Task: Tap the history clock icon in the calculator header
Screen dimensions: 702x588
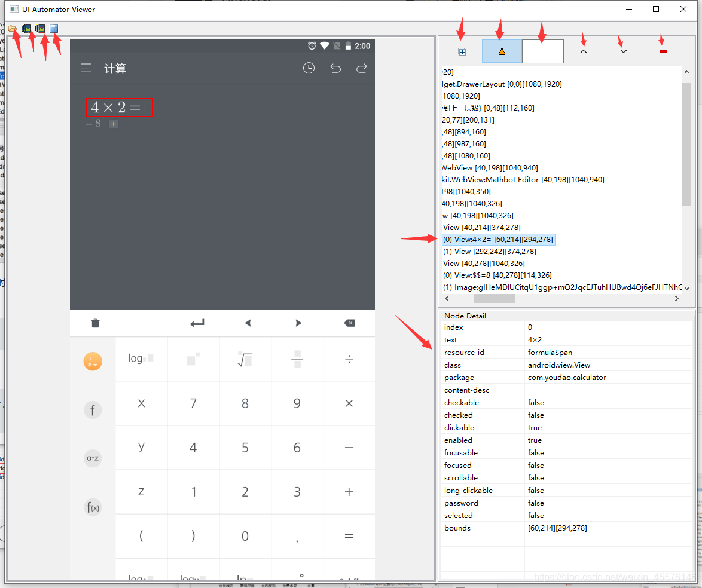Action: click(x=309, y=68)
